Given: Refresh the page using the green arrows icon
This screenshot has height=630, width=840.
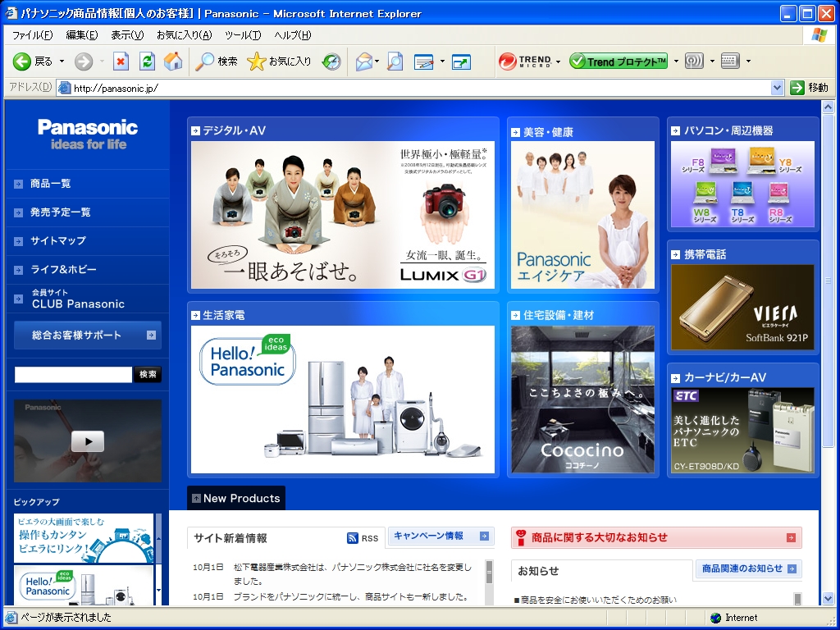Looking at the screenshot, I should point(147,62).
